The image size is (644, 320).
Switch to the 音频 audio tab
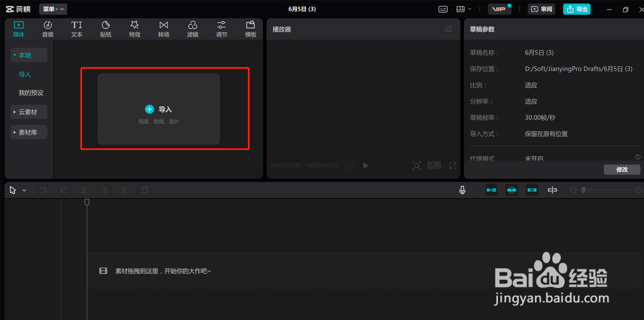[x=48, y=29]
